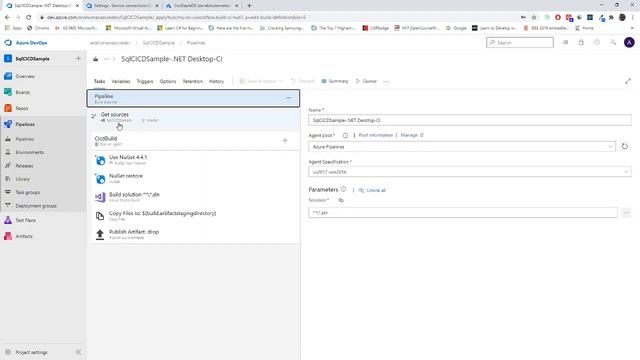Show Agent pool info tooltip icon
This screenshot has width=640, height=360.
tap(345, 135)
